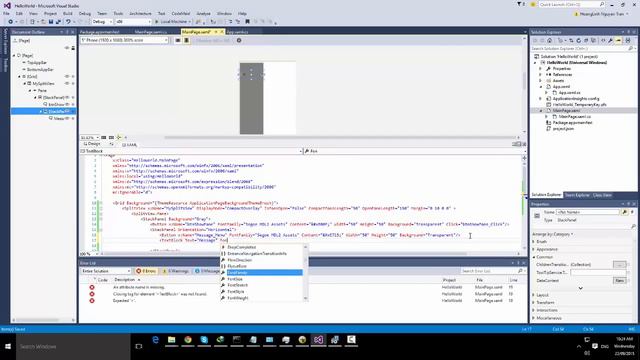Click the feedback smiley icon
Viewport: 640px width, 360px height.
pos(533,4)
